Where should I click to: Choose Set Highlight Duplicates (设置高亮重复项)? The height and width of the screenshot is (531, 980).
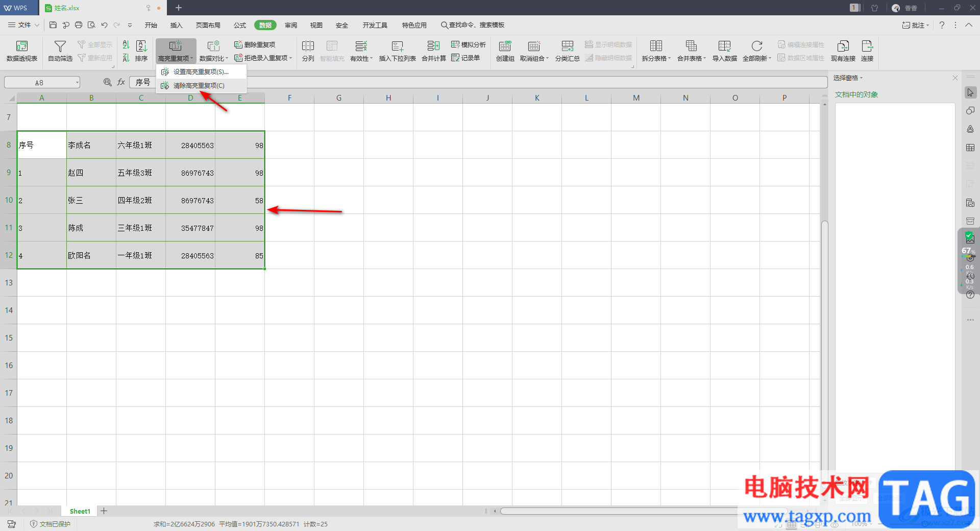[x=201, y=72]
